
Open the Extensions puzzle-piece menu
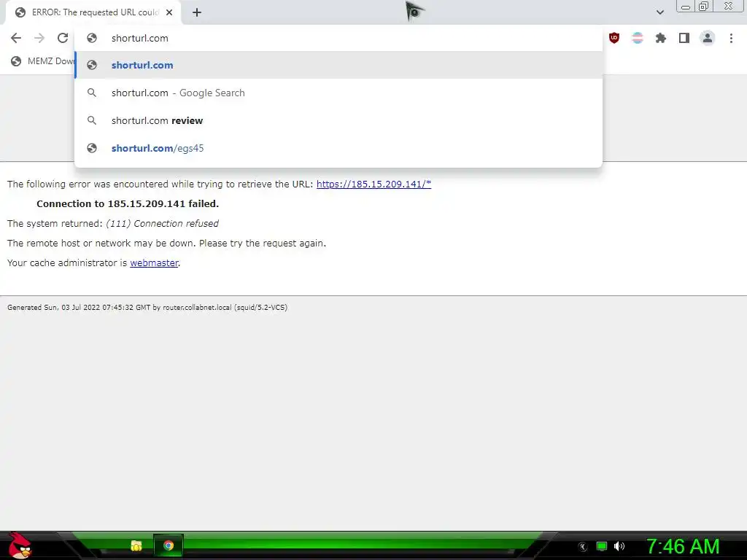pyautogui.click(x=661, y=38)
